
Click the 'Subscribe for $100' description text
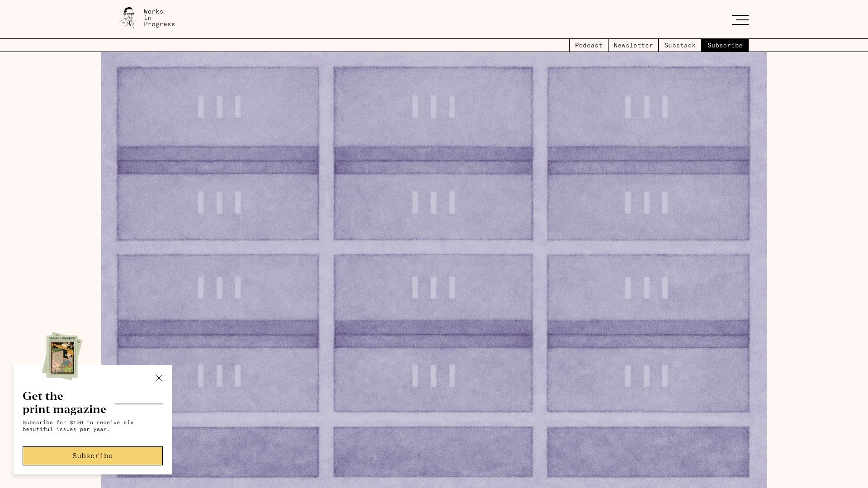78,426
